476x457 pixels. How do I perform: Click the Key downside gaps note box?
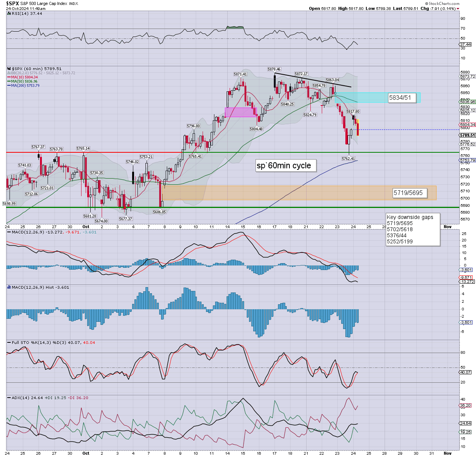coord(412,229)
